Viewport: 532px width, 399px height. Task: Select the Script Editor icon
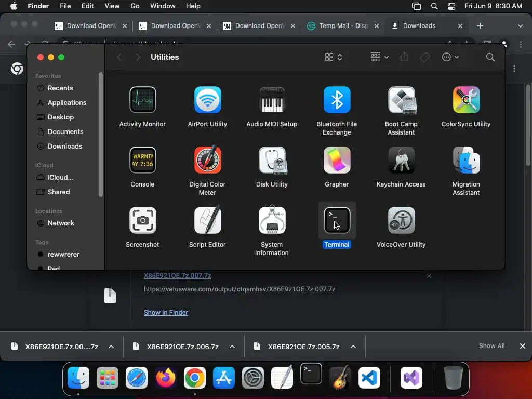tap(207, 220)
